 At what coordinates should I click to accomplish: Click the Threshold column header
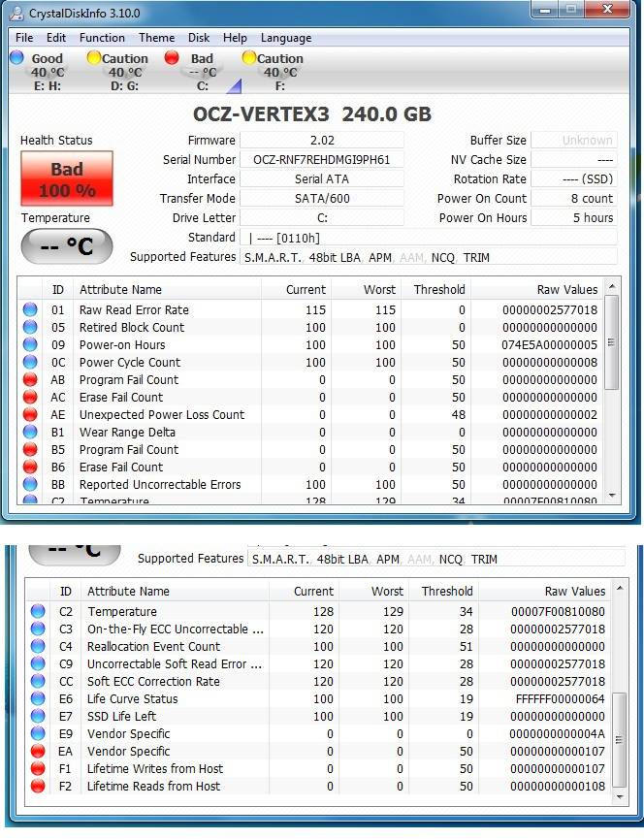click(x=435, y=289)
